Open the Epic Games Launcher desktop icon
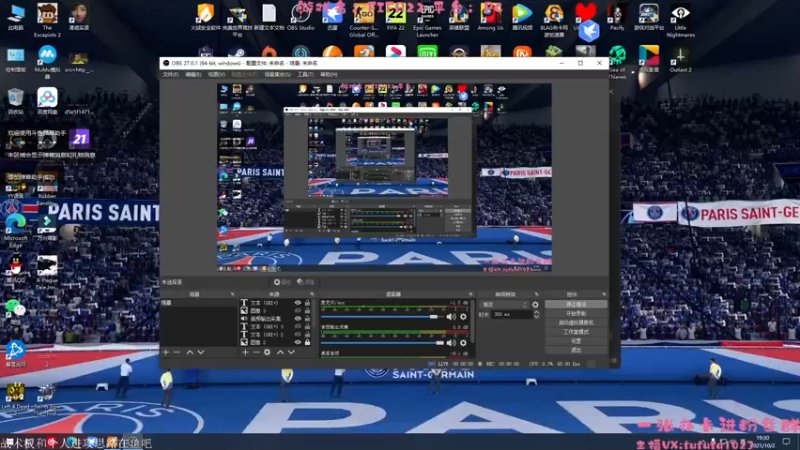This screenshot has width=800, height=450. 427,20
